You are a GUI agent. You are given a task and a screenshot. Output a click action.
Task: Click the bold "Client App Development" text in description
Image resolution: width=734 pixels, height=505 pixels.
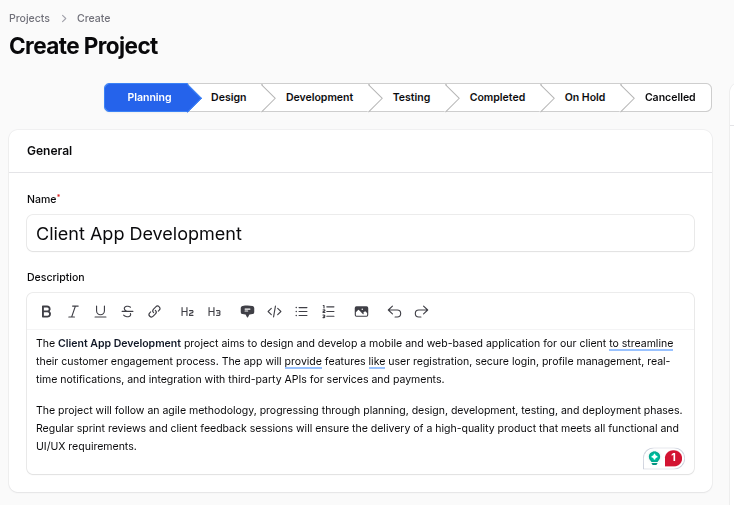coord(119,343)
